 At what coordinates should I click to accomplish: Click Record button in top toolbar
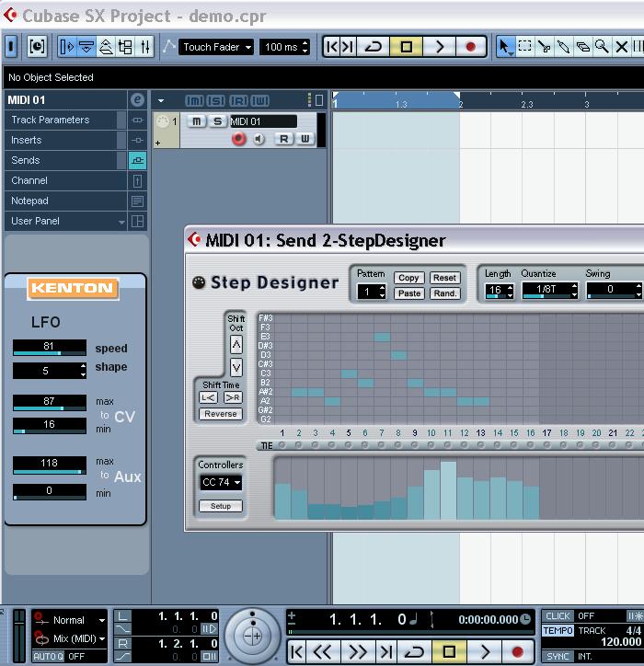(470, 46)
